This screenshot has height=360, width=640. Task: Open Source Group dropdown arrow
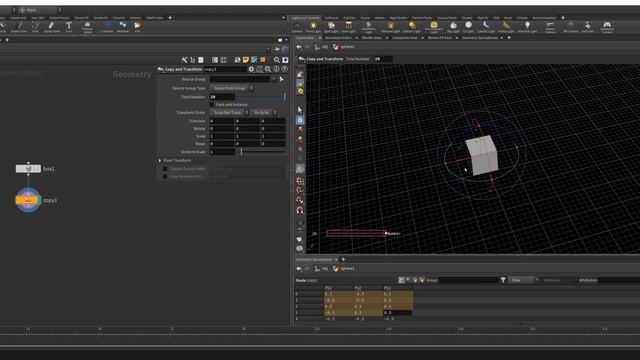(x=273, y=79)
